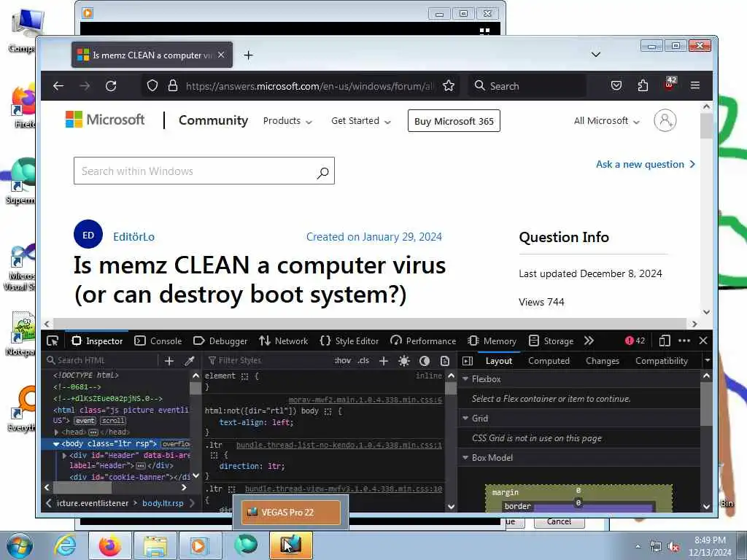Image resolution: width=747 pixels, height=560 pixels.
Task: Reload the page with the refresh icon
Action: click(x=111, y=86)
